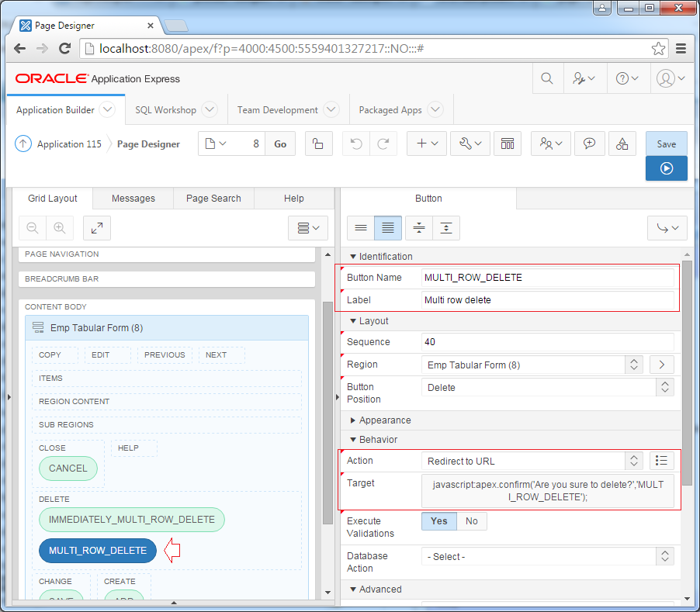Zoom in the grid layout
Image resolution: width=700 pixels, height=612 pixels.
pos(60,228)
